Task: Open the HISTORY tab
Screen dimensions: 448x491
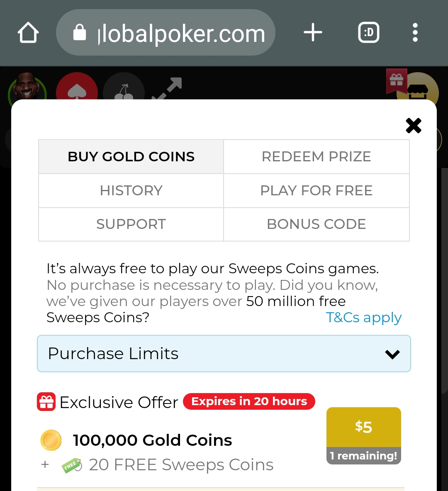Action: click(131, 190)
